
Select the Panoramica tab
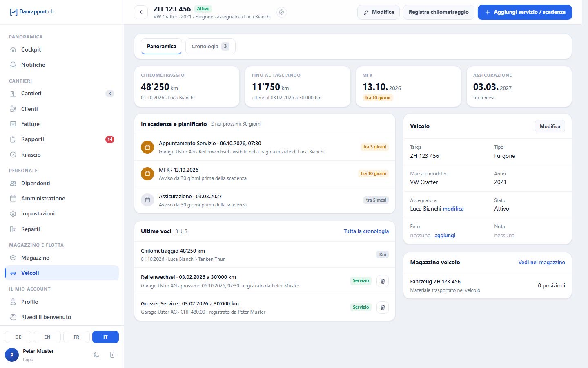click(x=161, y=46)
